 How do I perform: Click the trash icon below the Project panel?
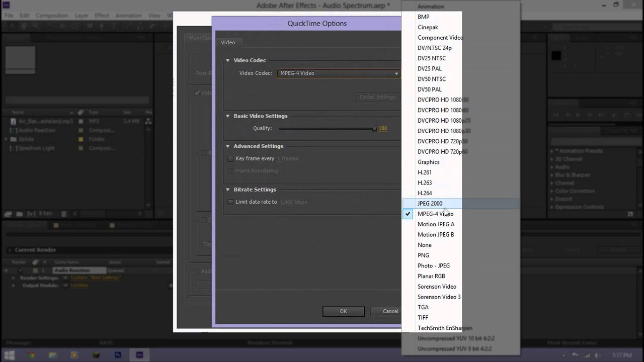(x=65, y=214)
